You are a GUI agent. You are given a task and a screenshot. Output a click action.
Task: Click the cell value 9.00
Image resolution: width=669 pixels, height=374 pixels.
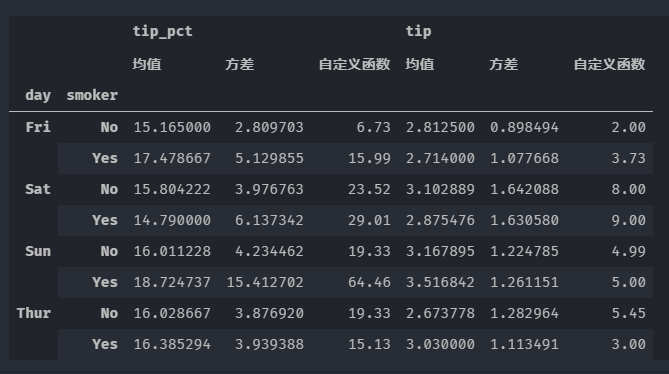point(628,220)
